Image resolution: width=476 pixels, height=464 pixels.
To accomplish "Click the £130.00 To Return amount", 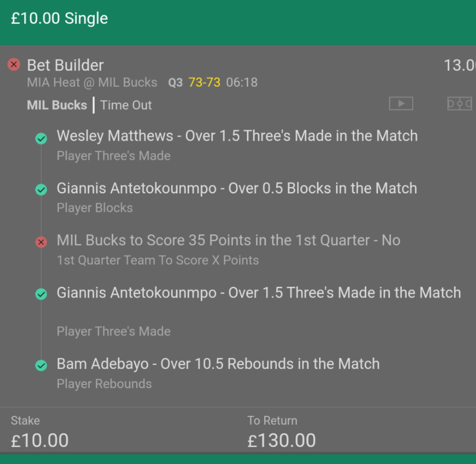I will point(282,440).
